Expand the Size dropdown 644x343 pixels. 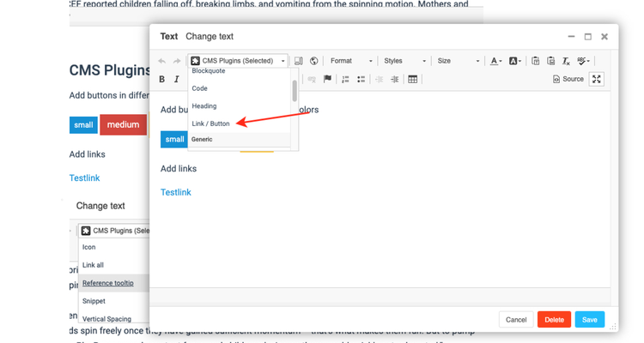(458, 61)
